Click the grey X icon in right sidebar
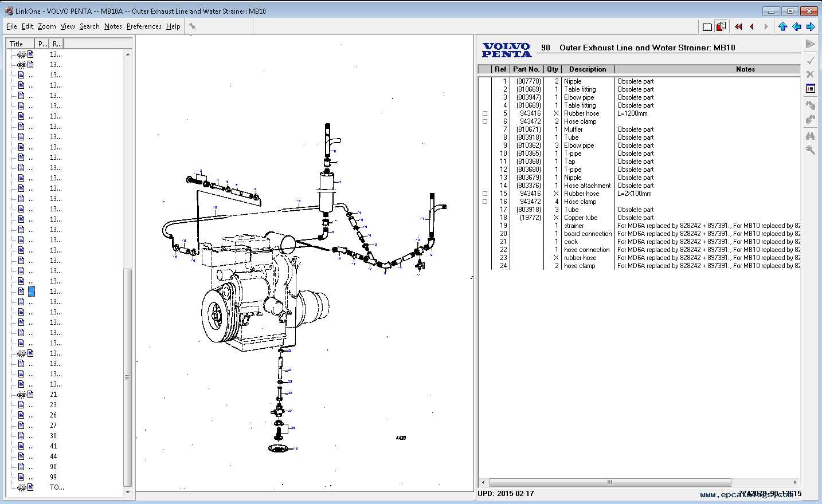The width and height of the screenshot is (822, 504). coord(811,74)
